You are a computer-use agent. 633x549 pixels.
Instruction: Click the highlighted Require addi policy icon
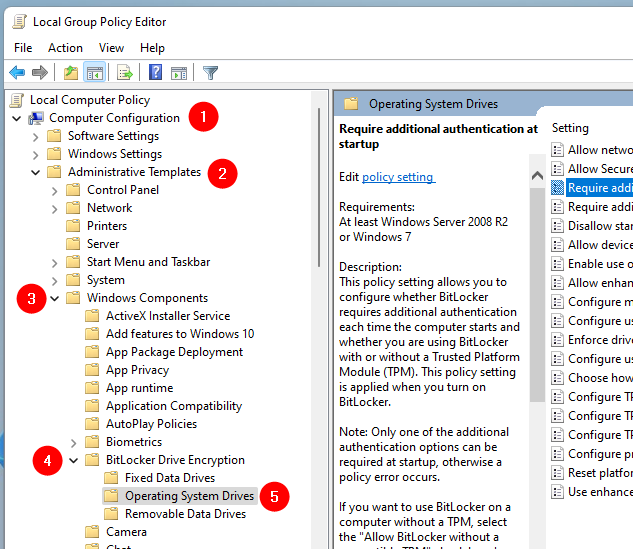(557, 188)
